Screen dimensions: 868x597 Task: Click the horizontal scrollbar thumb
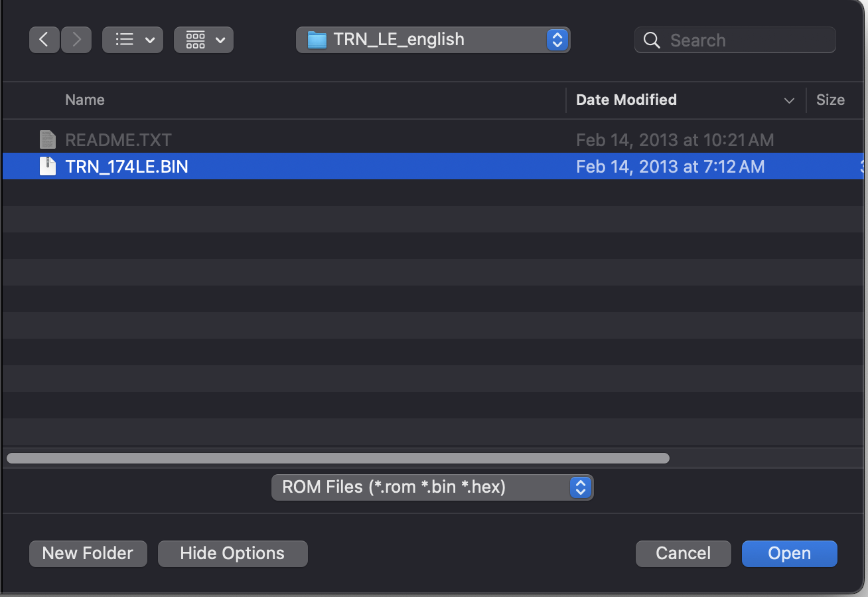point(338,458)
